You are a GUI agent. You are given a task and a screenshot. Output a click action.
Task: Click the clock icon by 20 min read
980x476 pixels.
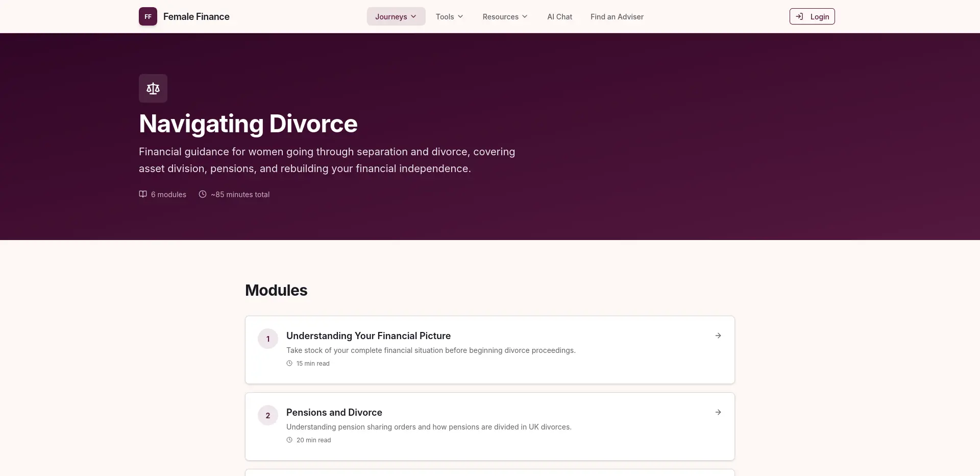click(x=289, y=440)
